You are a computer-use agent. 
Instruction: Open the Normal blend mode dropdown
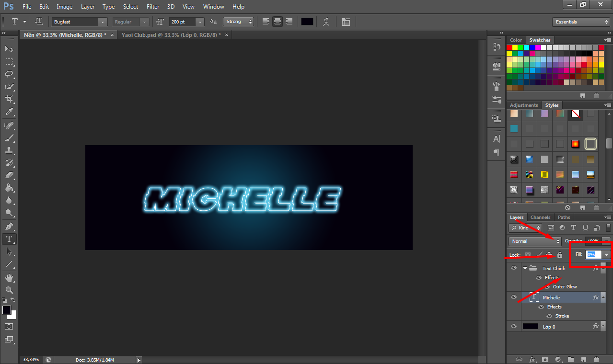pyautogui.click(x=534, y=241)
